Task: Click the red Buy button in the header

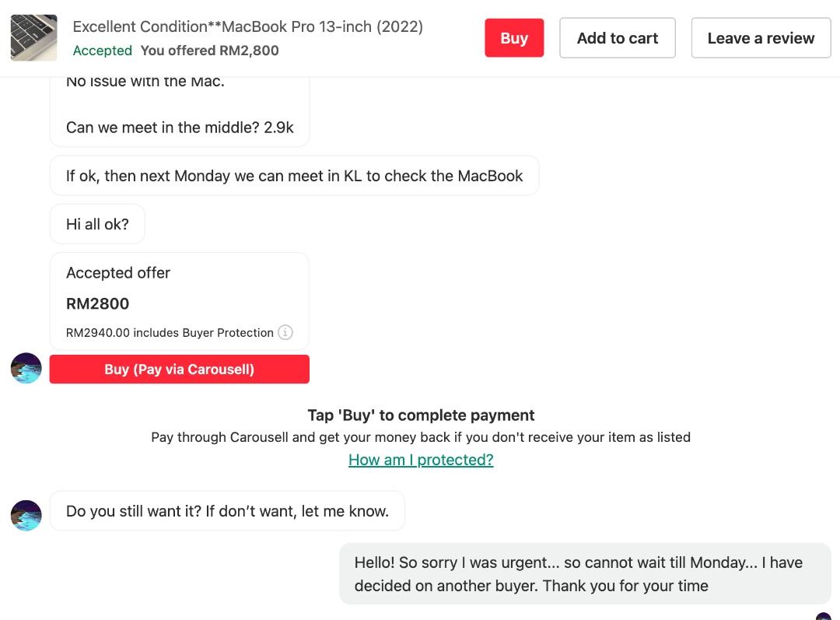Action: tap(514, 38)
